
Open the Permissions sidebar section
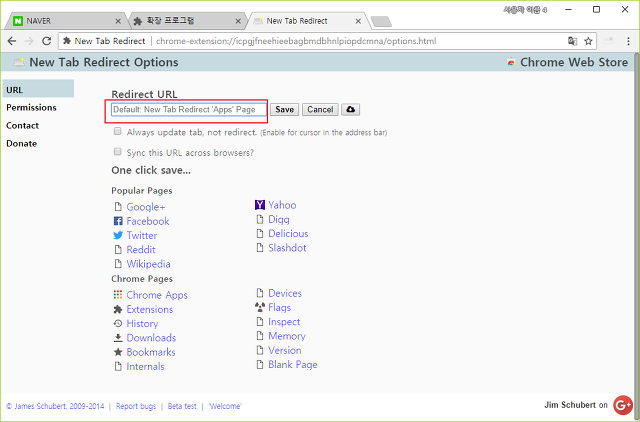[31, 108]
